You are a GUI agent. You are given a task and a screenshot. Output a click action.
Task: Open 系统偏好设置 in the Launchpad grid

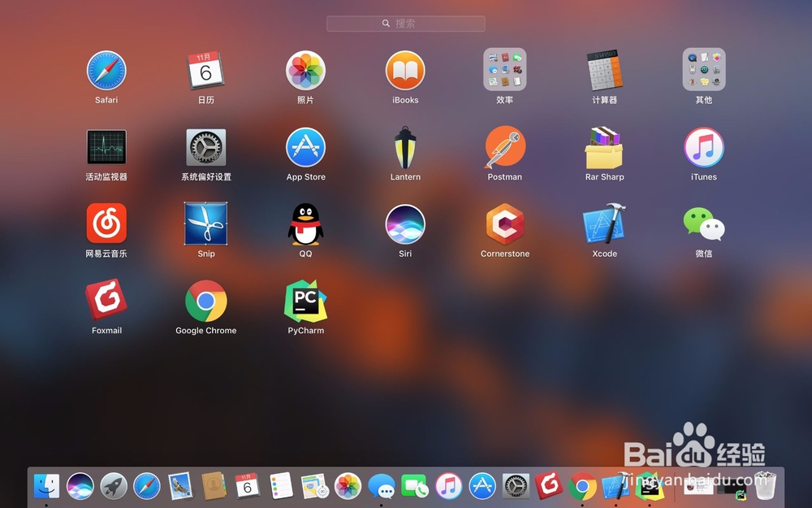tap(205, 147)
